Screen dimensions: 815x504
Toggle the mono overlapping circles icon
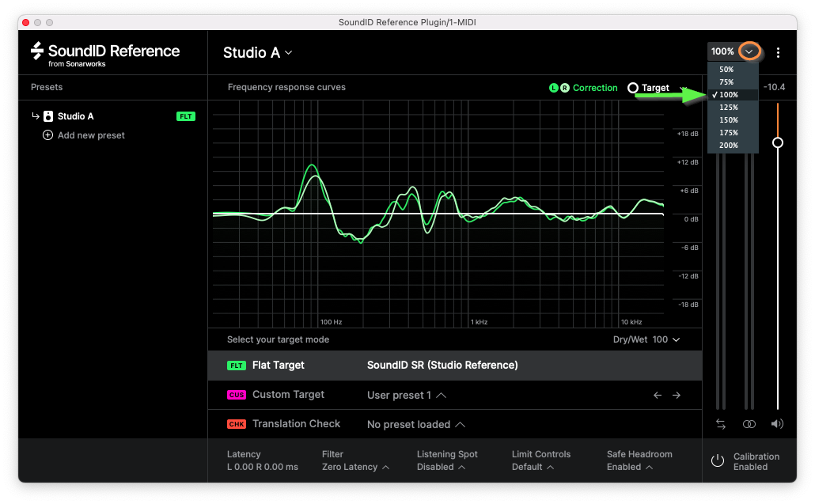(749, 424)
